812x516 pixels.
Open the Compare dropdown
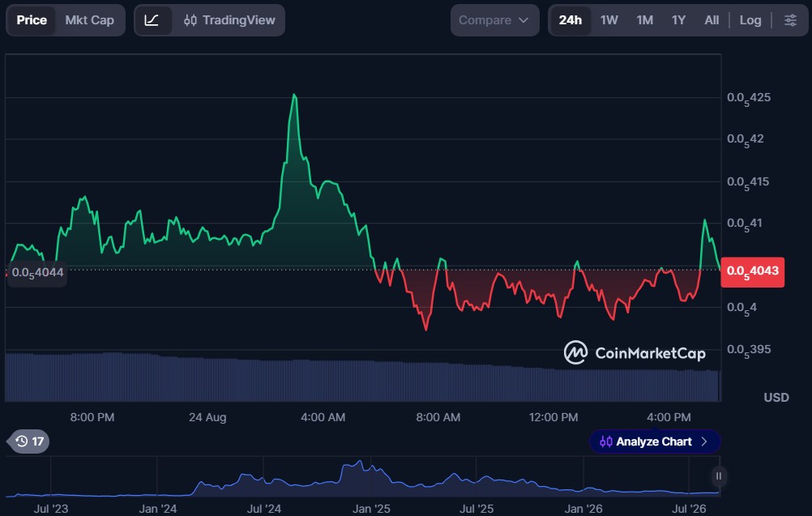coord(494,20)
